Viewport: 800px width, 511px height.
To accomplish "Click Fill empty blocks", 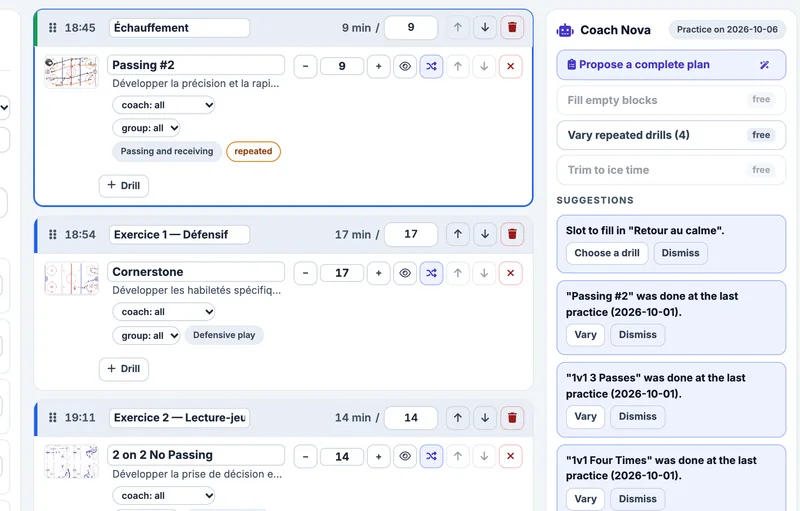I will [671, 100].
